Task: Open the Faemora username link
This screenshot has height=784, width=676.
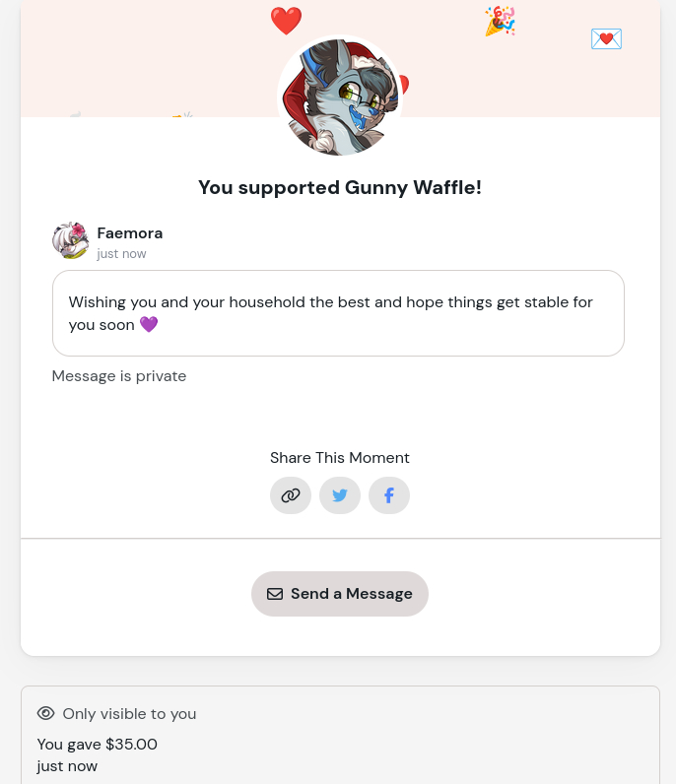Action: [x=130, y=233]
